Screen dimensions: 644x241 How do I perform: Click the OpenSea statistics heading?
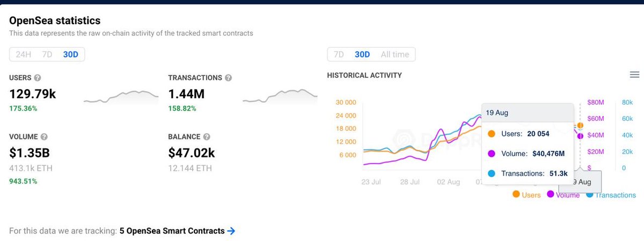click(x=55, y=20)
